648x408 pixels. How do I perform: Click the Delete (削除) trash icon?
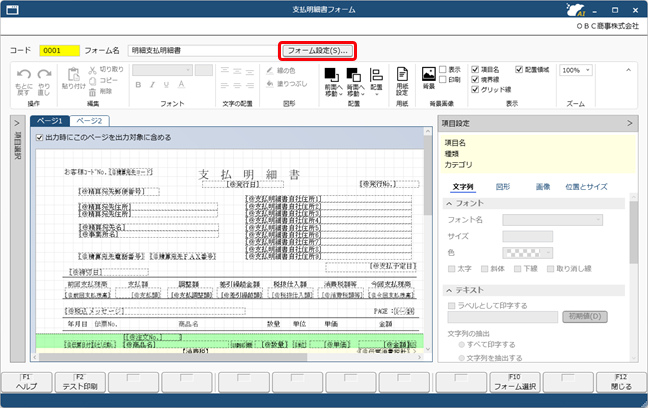pyautogui.click(x=93, y=92)
